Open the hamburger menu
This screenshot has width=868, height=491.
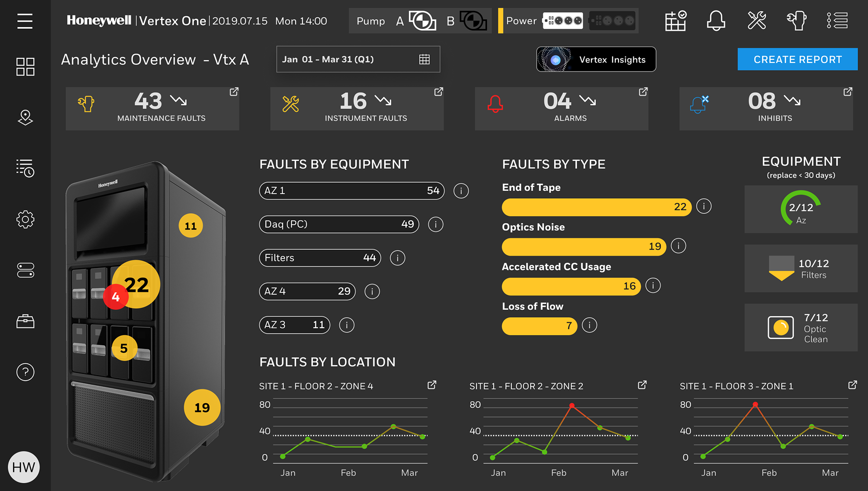click(x=25, y=21)
